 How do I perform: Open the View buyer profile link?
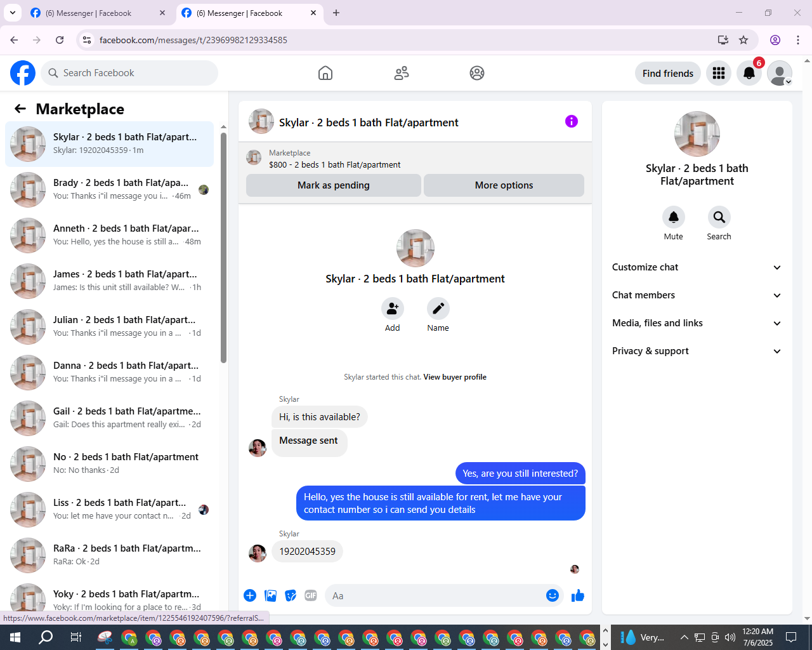[455, 377]
